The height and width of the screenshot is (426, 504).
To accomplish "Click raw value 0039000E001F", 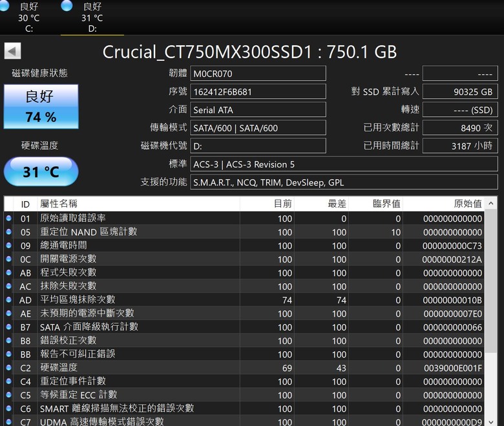I will pos(453,368).
